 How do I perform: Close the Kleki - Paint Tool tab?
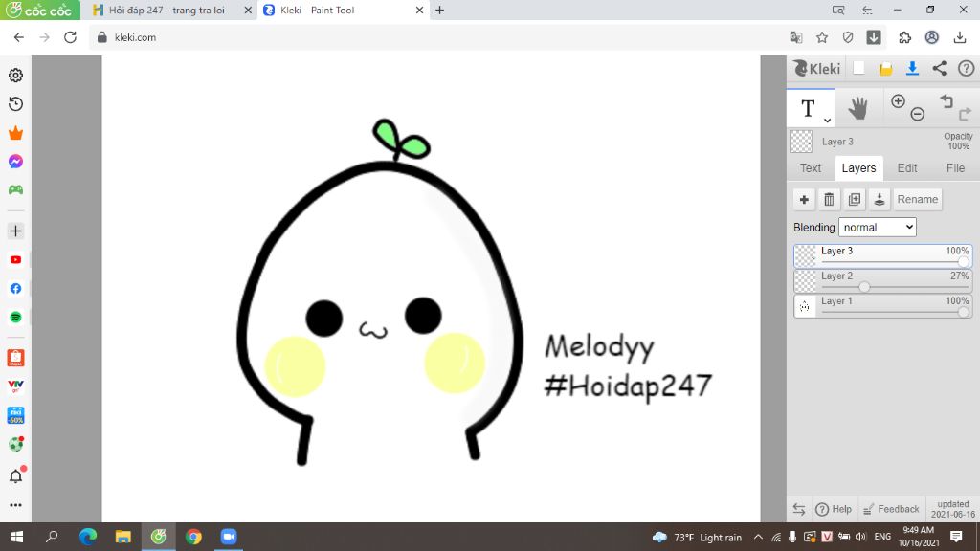pyautogui.click(x=419, y=10)
